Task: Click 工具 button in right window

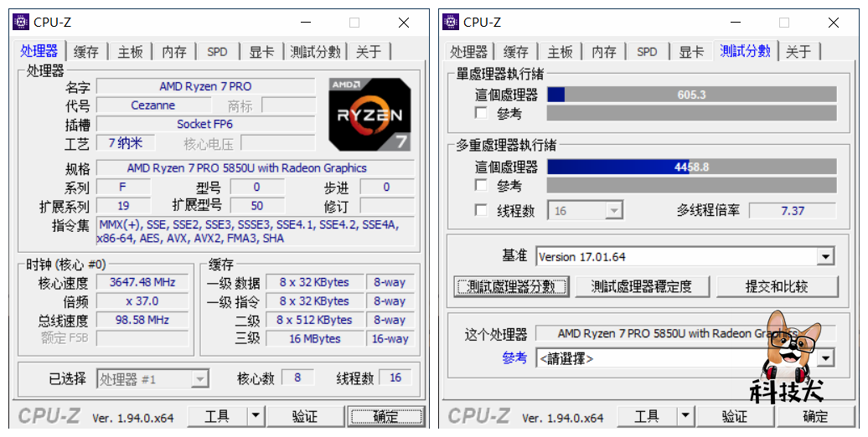Action: coord(647,415)
